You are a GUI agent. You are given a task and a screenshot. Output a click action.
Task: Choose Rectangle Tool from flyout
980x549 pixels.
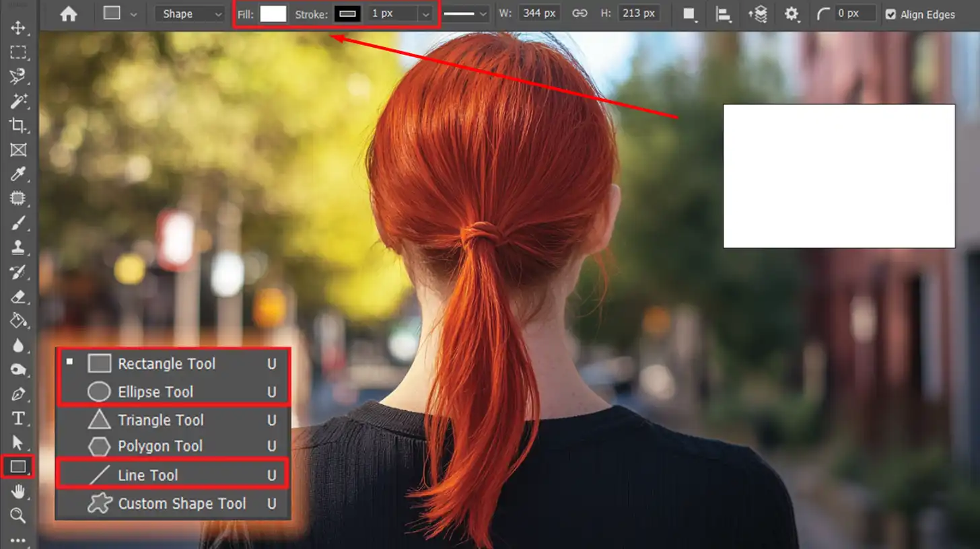[174, 364]
